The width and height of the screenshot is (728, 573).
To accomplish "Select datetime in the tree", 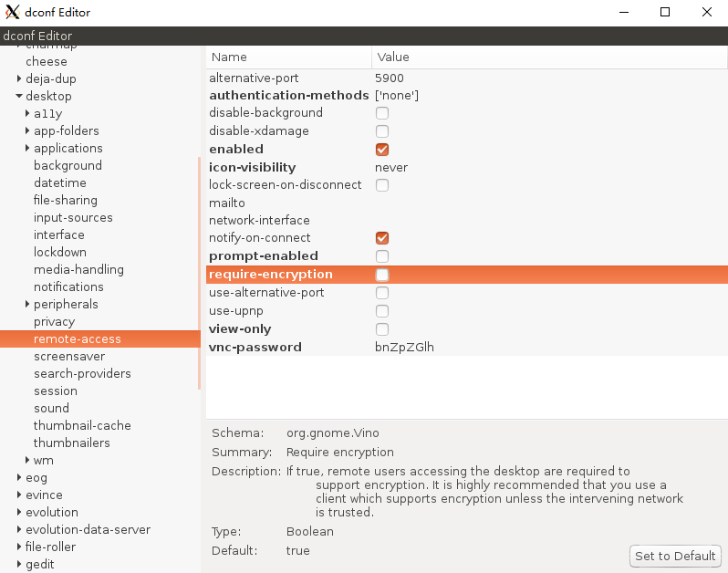I will 60,182.
